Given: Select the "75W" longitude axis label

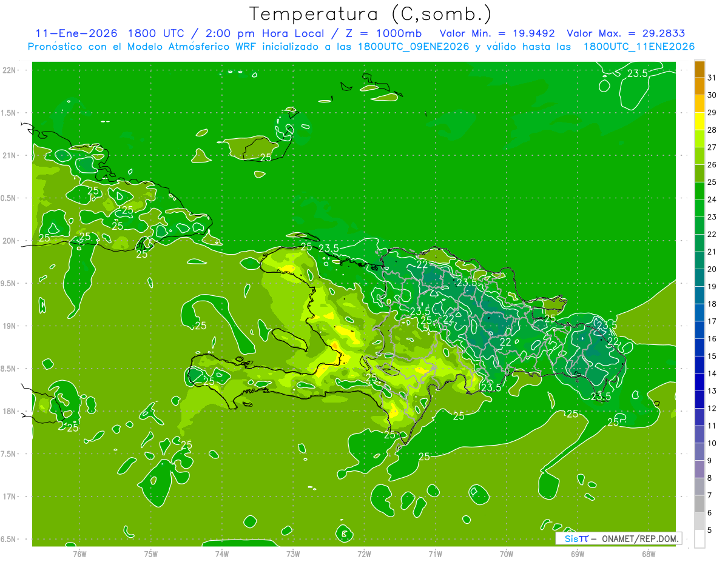Looking at the screenshot, I should coord(151,554).
